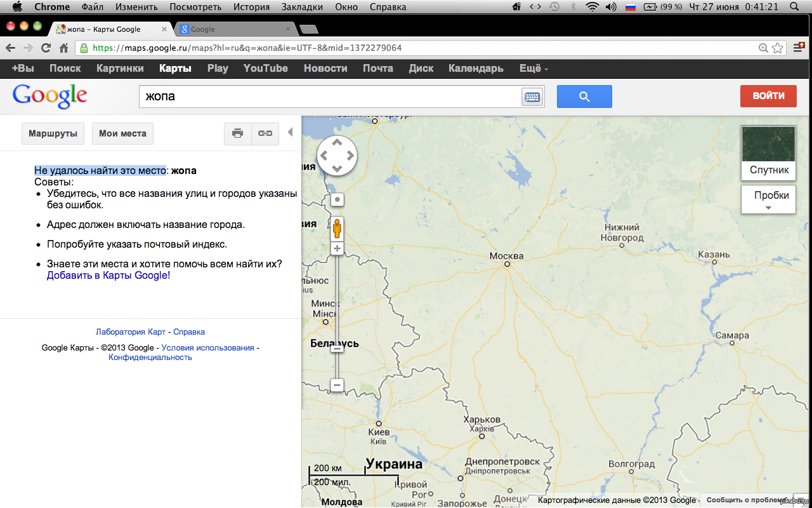Zoom out with the bottom minus button
The image size is (812, 508).
[x=337, y=385]
